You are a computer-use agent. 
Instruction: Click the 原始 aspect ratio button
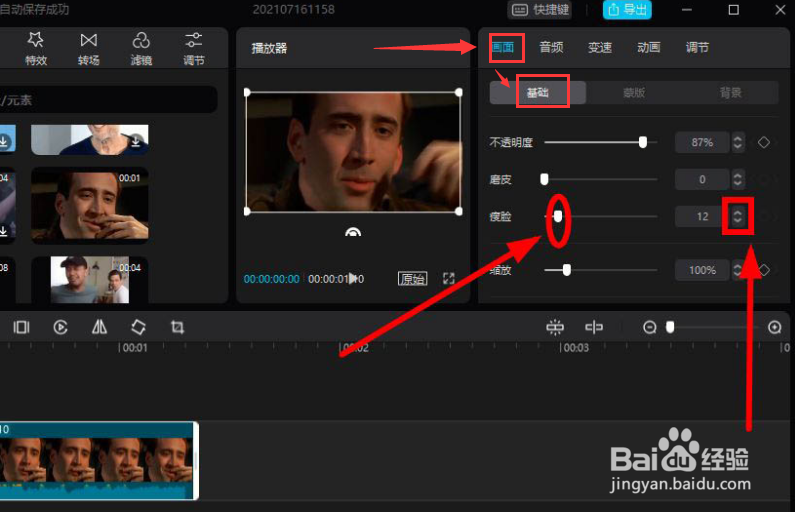coord(413,279)
